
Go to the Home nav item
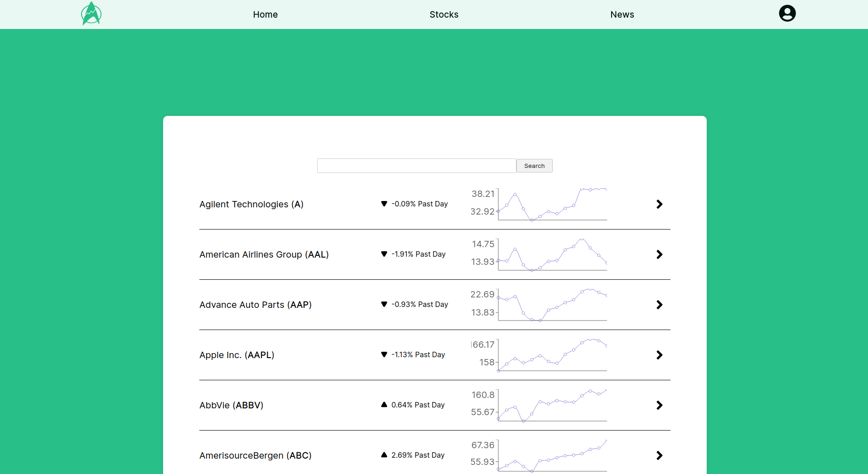coord(265,14)
